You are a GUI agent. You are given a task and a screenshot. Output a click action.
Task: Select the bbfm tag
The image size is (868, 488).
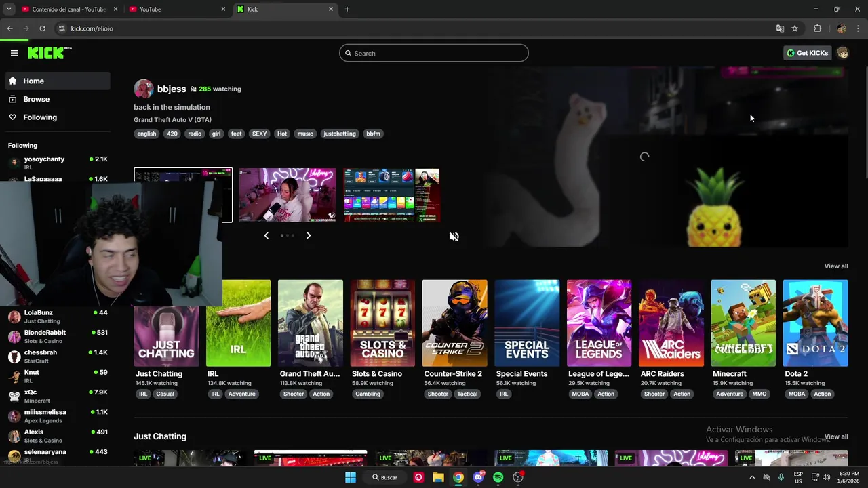[x=374, y=134]
